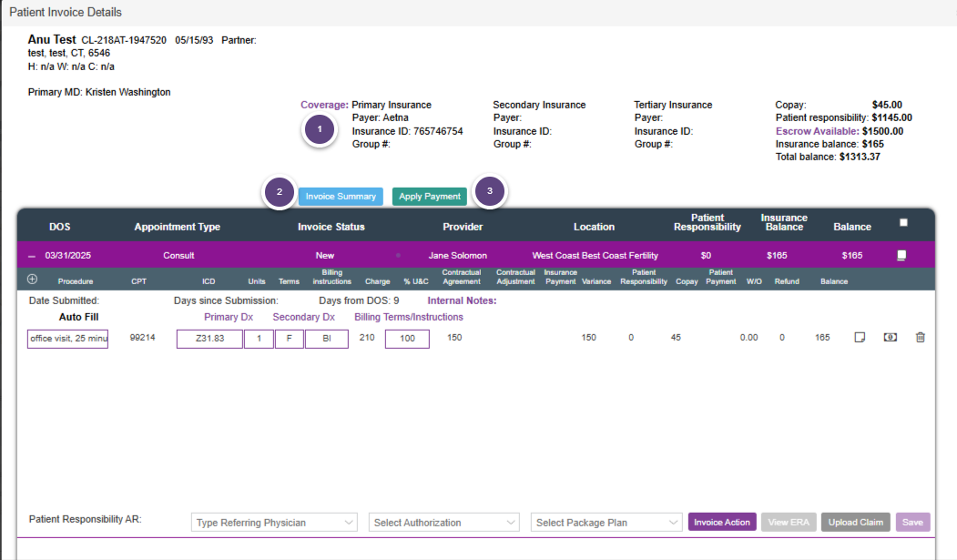Click the Invoice Action button
957x560 pixels.
point(722,523)
